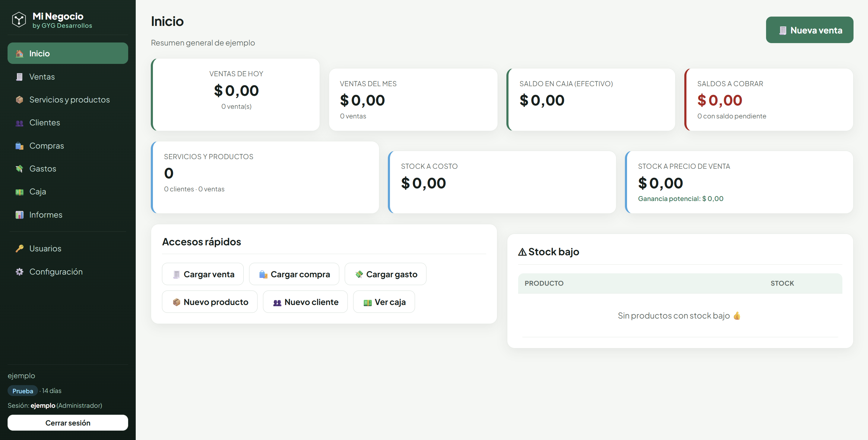Click the 'Resumen general de ejemplo' subtitle

coord(203,43)
